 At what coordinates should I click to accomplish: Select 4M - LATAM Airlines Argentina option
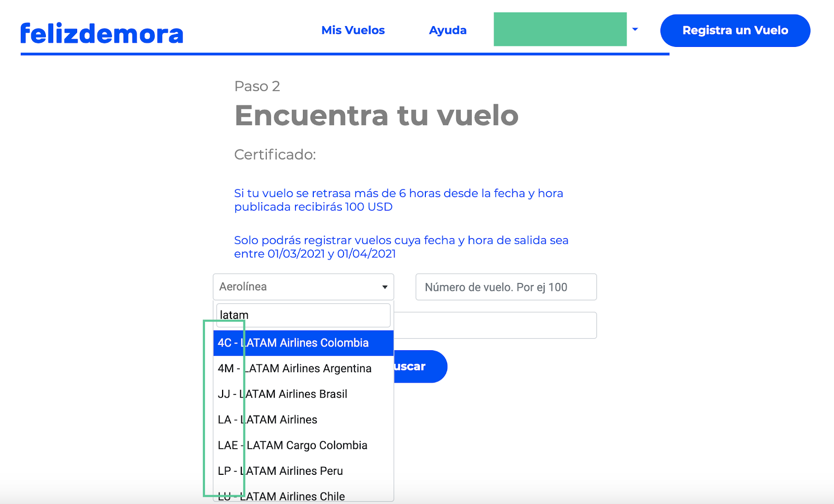coord(303,368)
